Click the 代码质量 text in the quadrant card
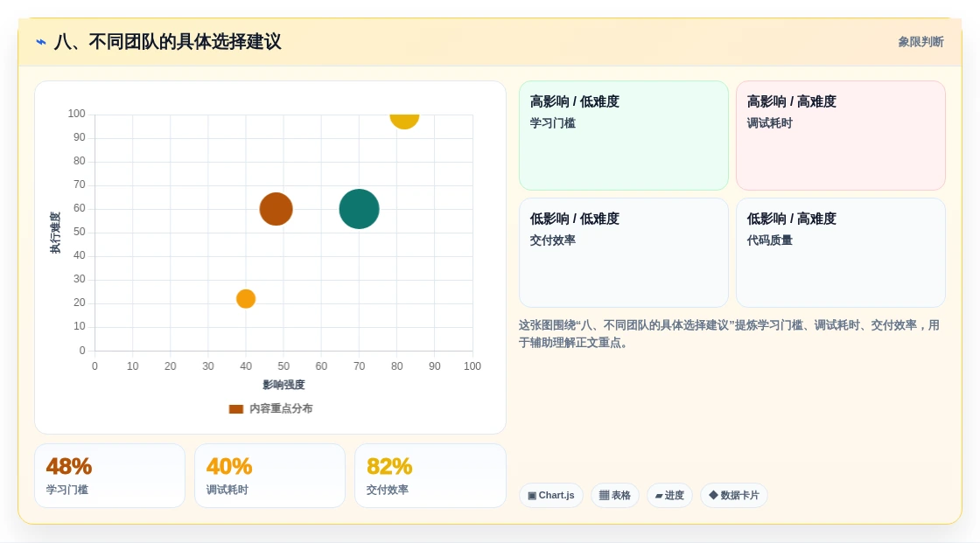Viewport: 980px width, 543px height. point(769,240)
